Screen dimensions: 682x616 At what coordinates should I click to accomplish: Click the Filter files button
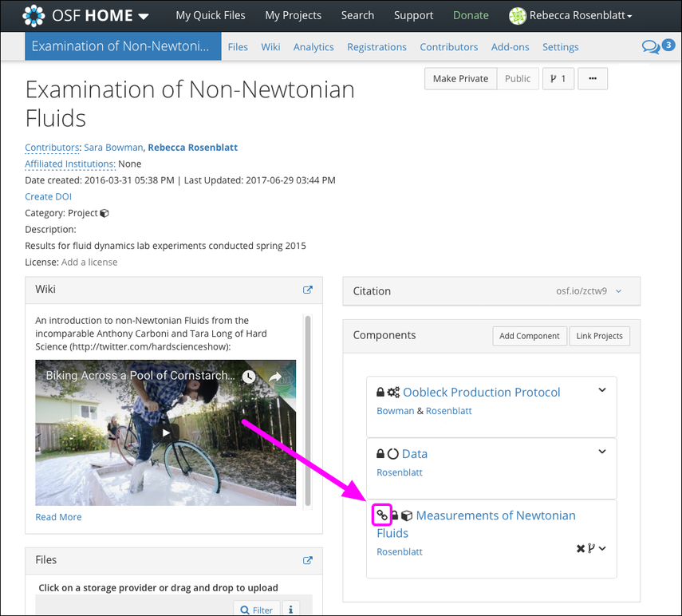257,610
